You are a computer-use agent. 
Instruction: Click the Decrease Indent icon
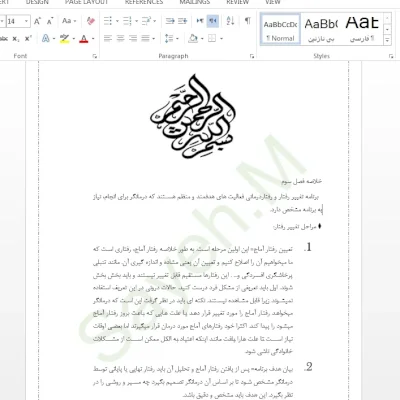pyautogui.click(x=170, y=21)
